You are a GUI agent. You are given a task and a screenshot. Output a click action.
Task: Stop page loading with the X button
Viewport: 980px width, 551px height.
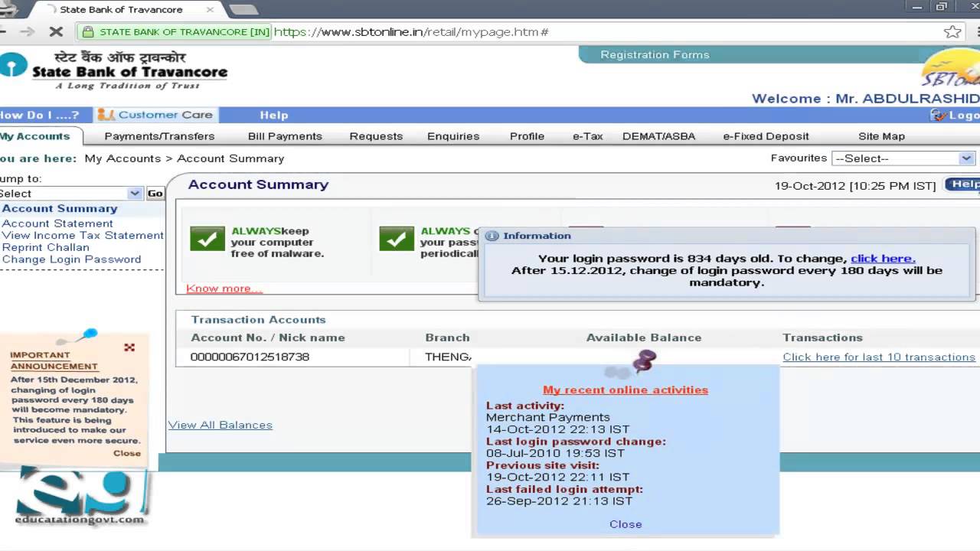point(55,32)
